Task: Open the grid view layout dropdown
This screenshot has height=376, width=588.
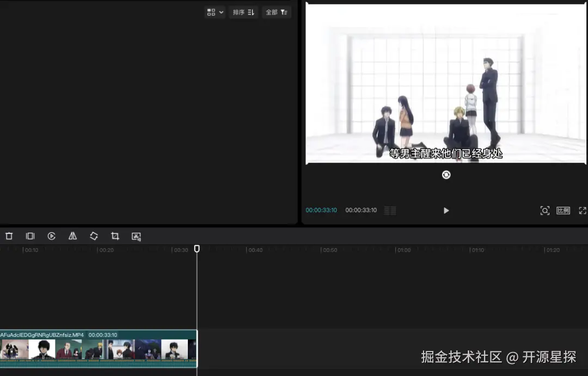Action: pyautogui.click(x=215, y=13)
